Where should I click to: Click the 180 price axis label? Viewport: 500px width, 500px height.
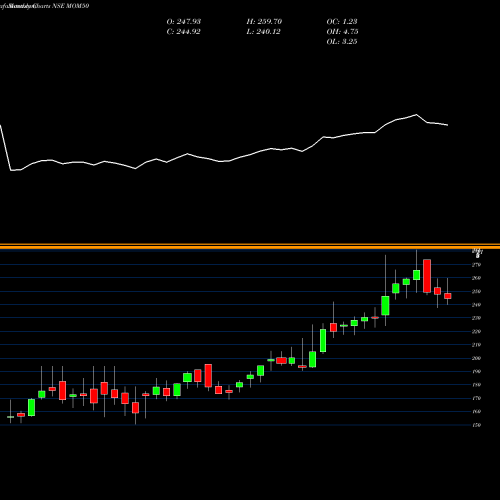click(x=476, y=385)
